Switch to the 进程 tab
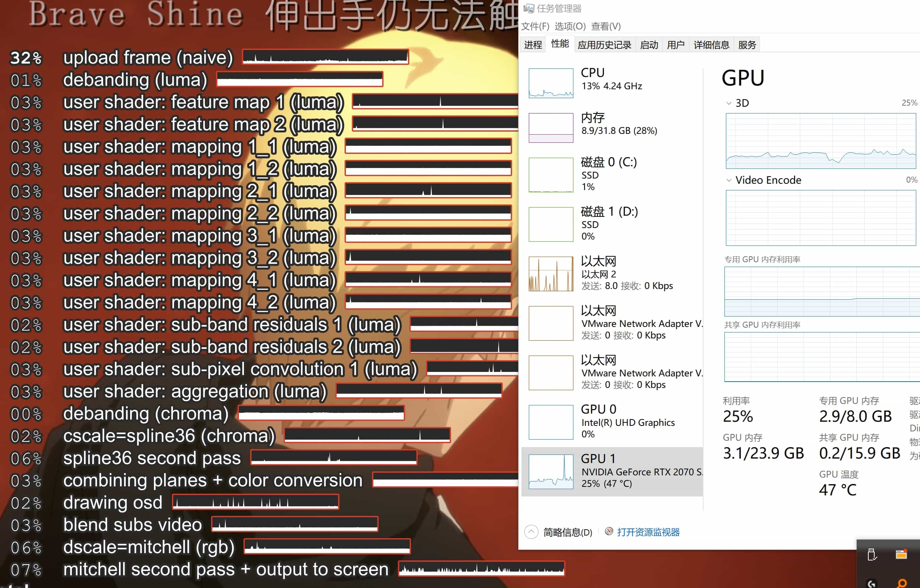 533,45
